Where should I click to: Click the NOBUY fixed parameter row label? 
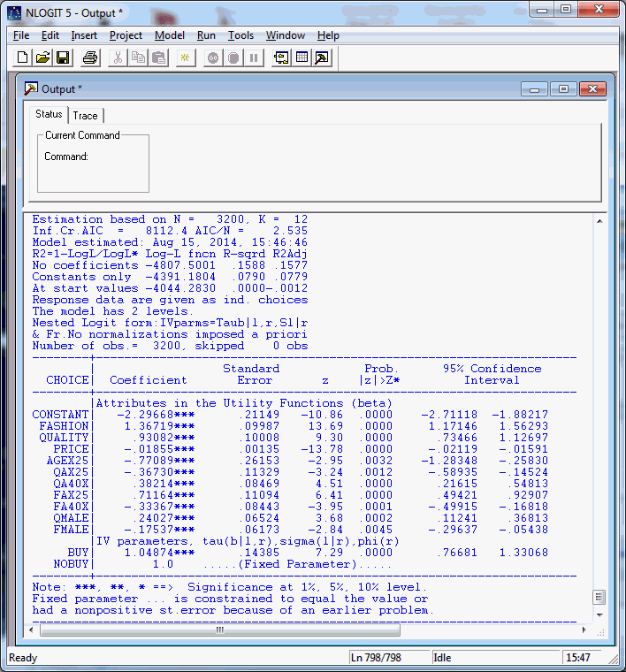(x=71, y=564)
